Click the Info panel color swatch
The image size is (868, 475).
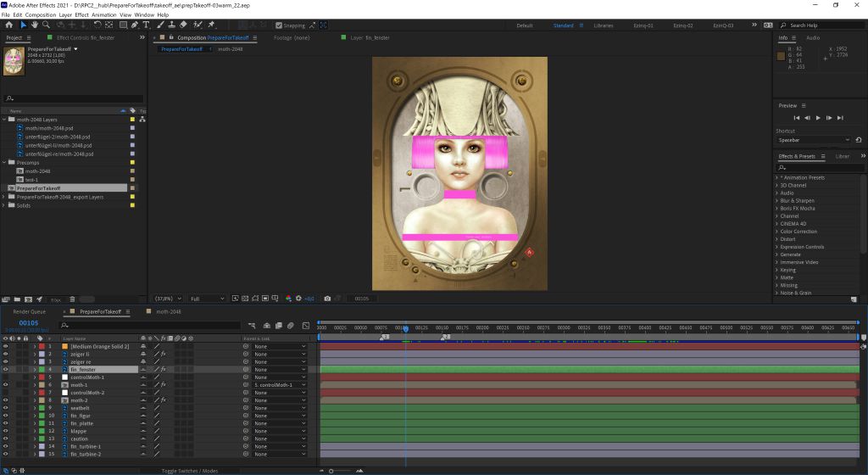coord(781,56)
